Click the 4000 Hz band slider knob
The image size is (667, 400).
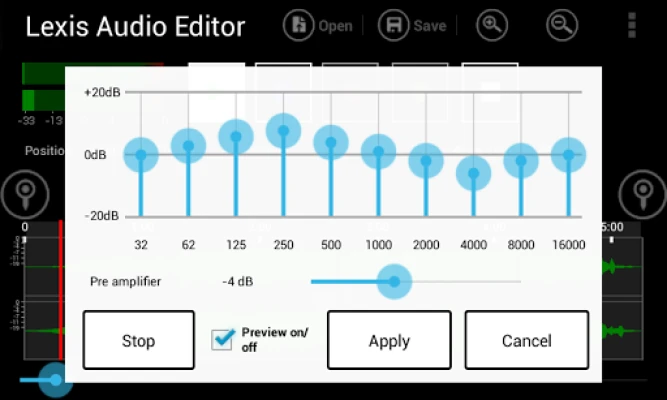473,174
